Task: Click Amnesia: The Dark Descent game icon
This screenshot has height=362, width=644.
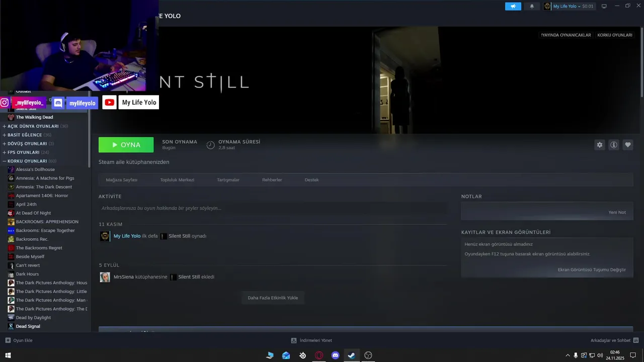Action: pos(11,187)
